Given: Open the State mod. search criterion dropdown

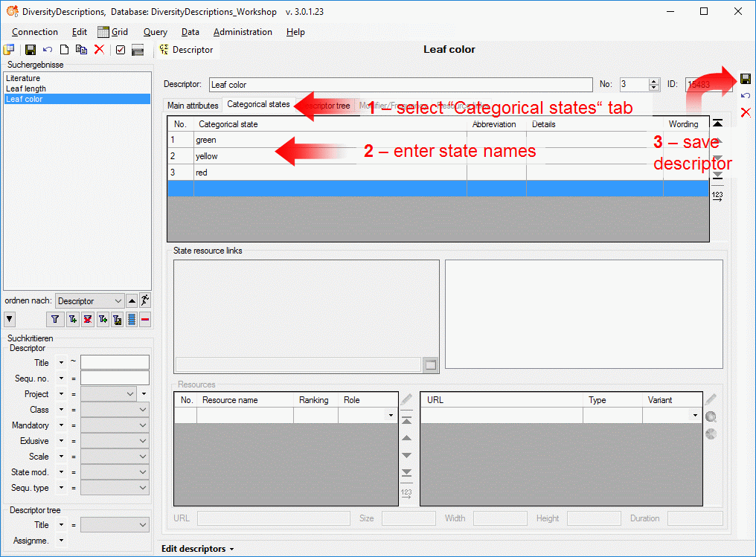Looking at the screenshot, I should click(115, 472).
